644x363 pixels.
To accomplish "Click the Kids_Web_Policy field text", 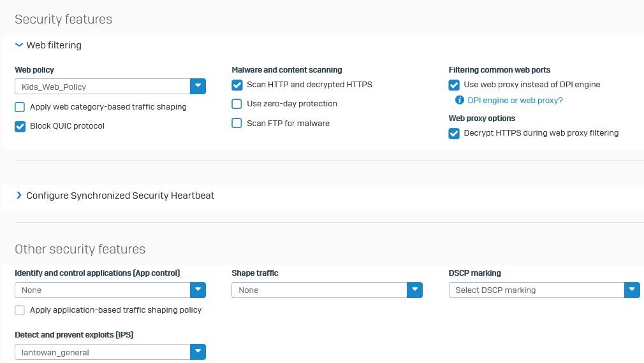I will (x=54, y=87).
